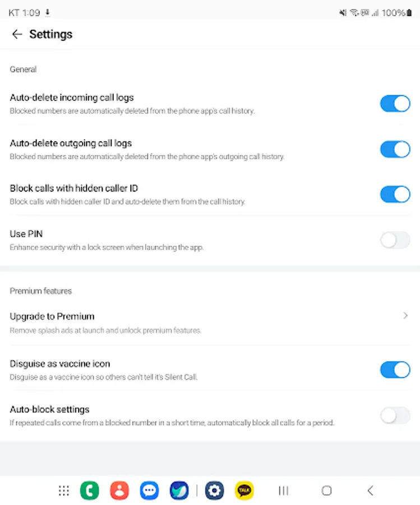This screenshot has height=505, width=420.
Task: Open the app drawer grid icon
Action: [63, 490]
